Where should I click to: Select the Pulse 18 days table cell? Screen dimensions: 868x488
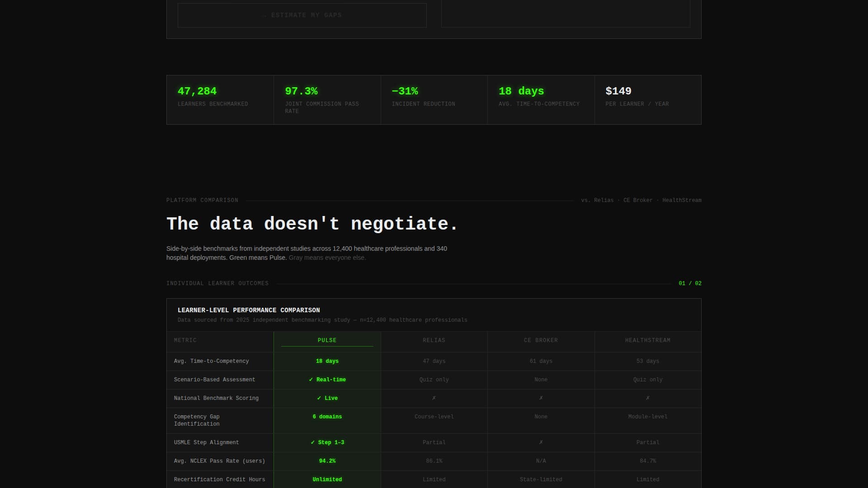(327, 361)
